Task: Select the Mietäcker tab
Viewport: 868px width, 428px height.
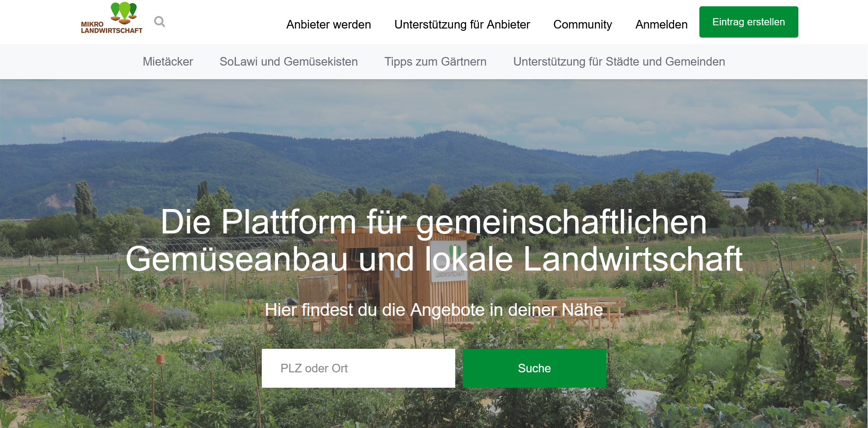Action: 168,62
